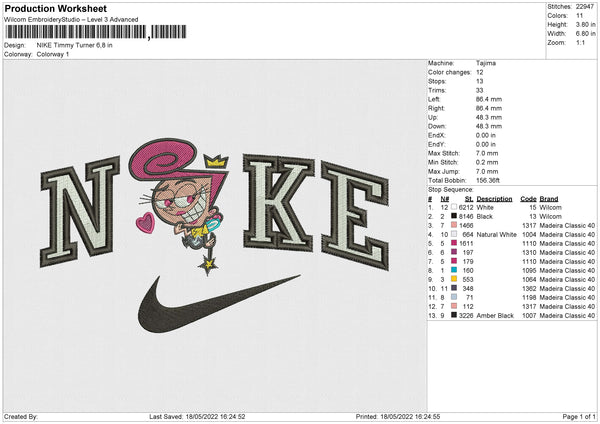Click the Width value 6.80 in

(585, 34)
